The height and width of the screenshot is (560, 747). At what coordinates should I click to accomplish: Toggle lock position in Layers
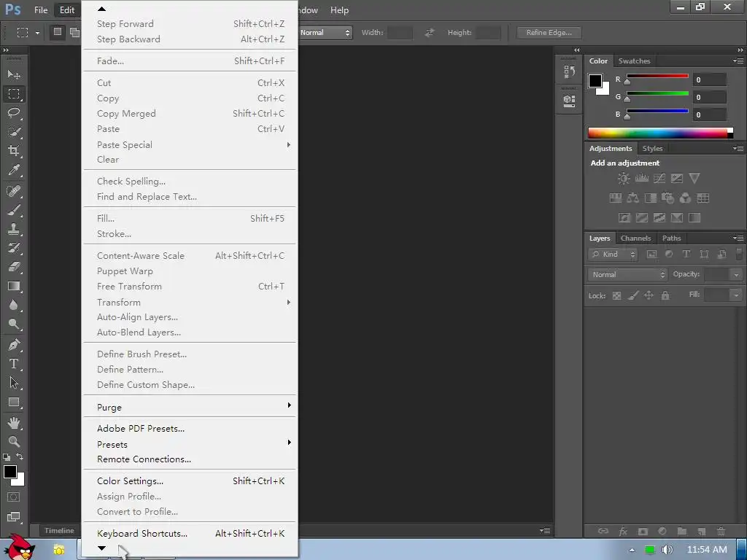pyautogui.click(x=649, y=296)
